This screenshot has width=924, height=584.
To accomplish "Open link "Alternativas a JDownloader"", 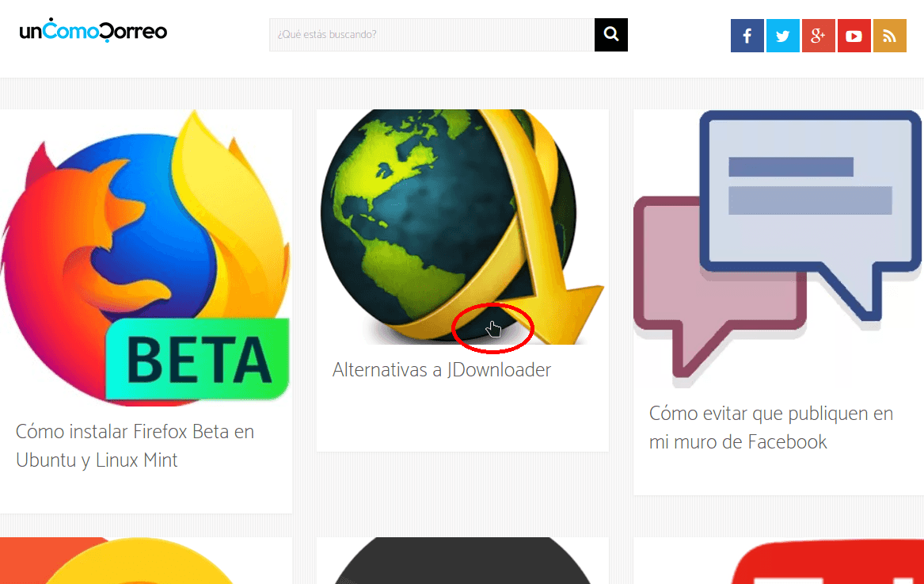I will tap(441, 370).
